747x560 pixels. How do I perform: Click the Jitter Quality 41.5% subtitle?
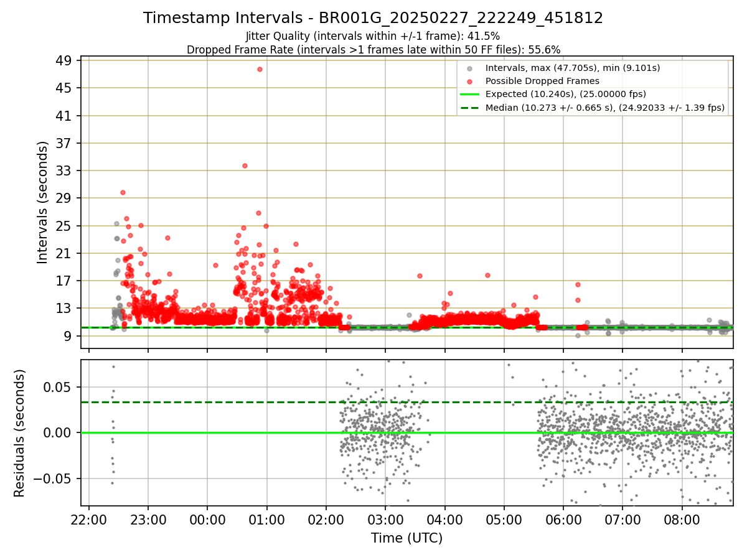(x=373, y=36)
